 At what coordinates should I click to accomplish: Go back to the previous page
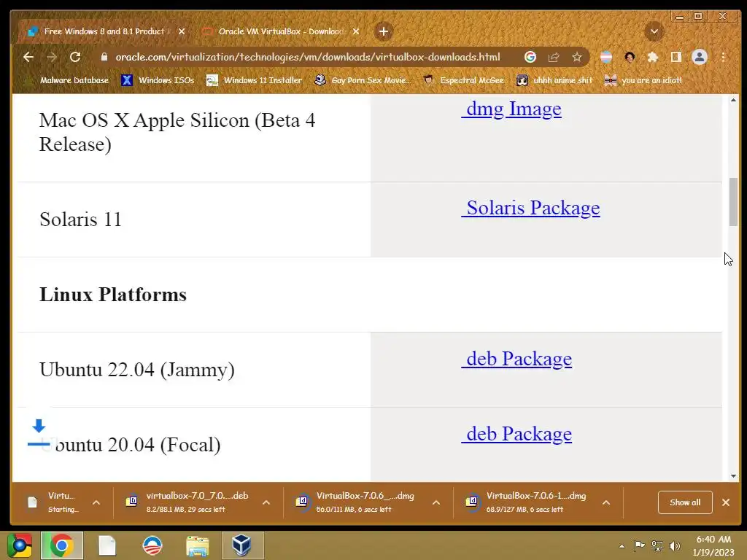click(x=28, y=57)
